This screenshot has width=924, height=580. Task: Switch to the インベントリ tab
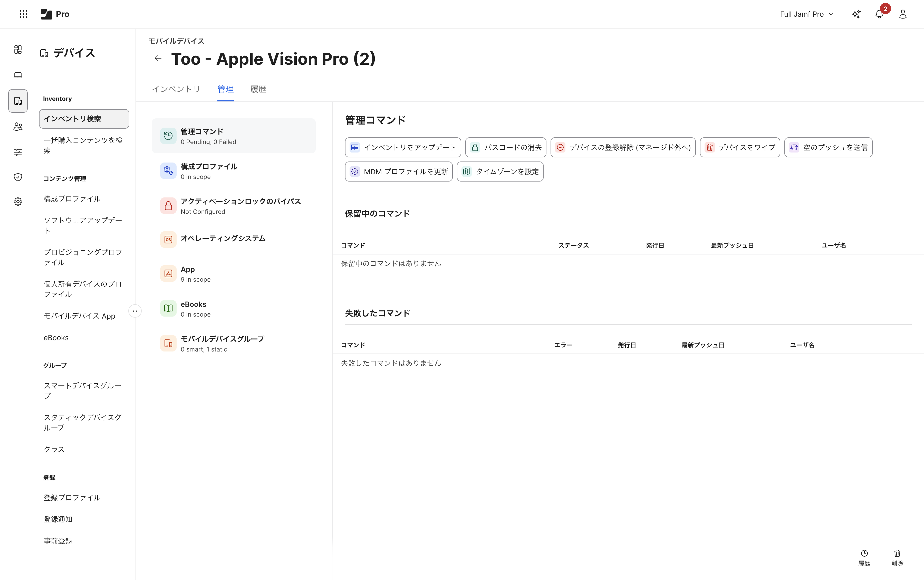(x=176, y=89)
